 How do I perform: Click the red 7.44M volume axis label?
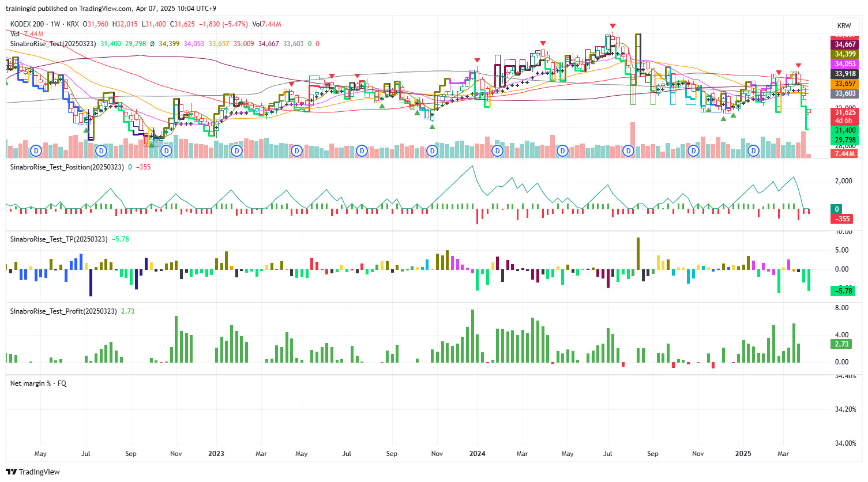click(x=845, y=154)
